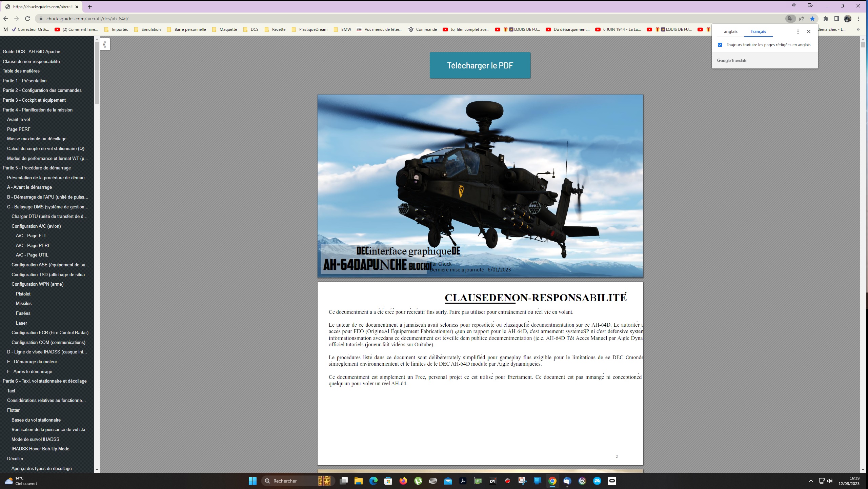Select Page PERF in the sidebar
Image resolution: width=868 pixels, height=489 pixels.
click(19, 129)
